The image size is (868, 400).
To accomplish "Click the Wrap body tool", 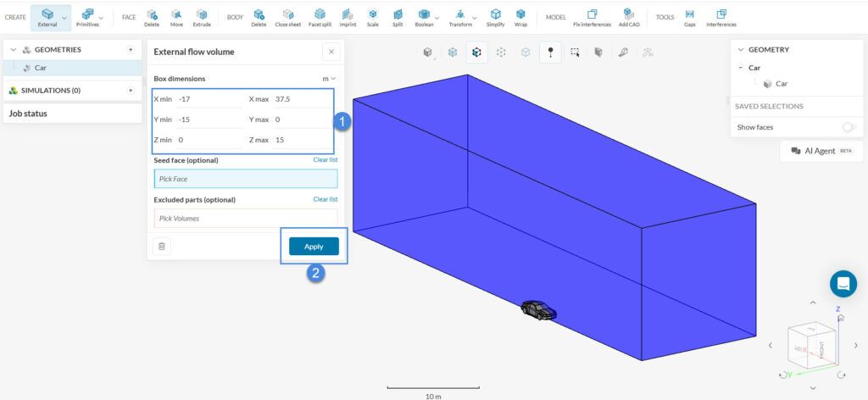I will [x=520, y=16].
